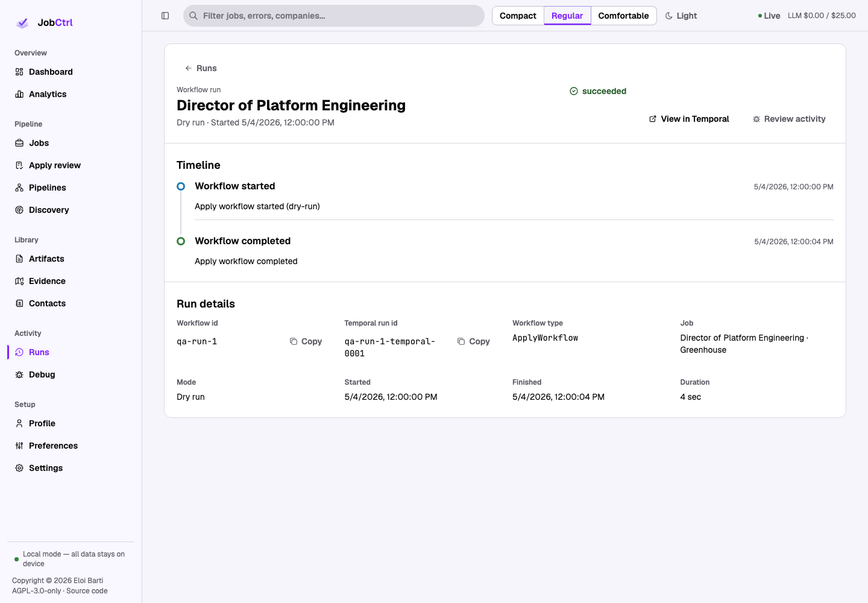
Task: Click the Contacts book icon
Action: coord(19,303)
